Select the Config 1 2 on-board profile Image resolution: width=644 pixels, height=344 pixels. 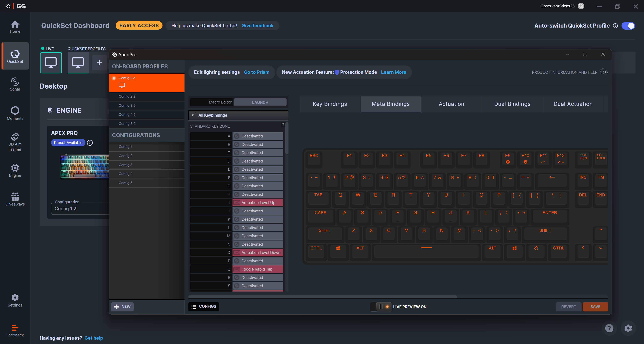147,83
